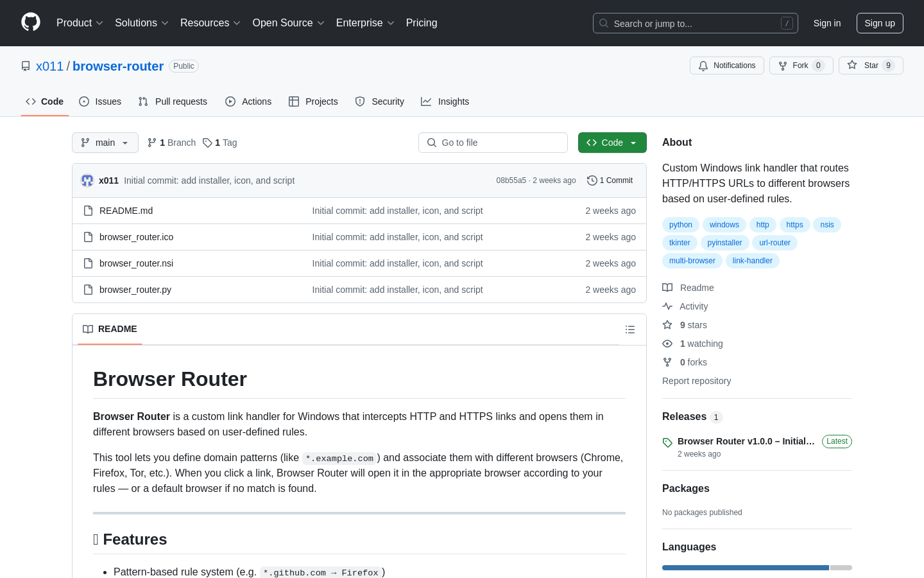Open the README outline list icon
The height and width of the screenshot is (578, 924).
pos(630,329)
